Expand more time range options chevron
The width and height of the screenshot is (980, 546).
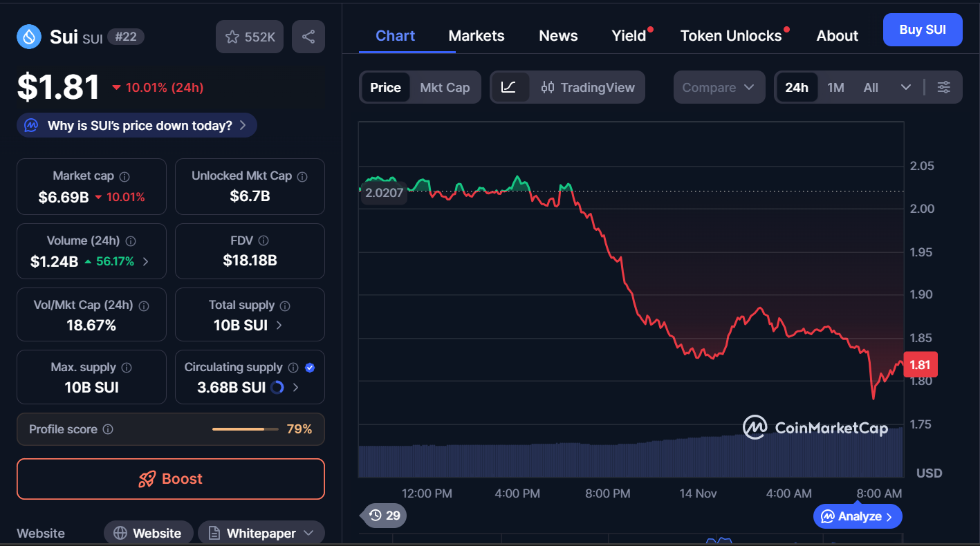pyautogui.click(x=905, y=87)
